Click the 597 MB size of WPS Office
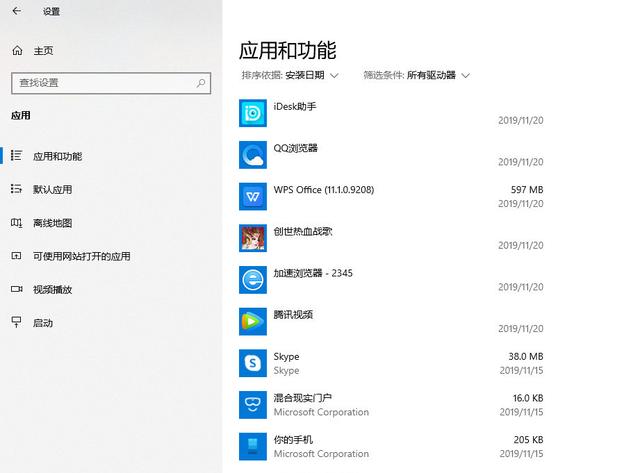 click(x=527, y=190)
